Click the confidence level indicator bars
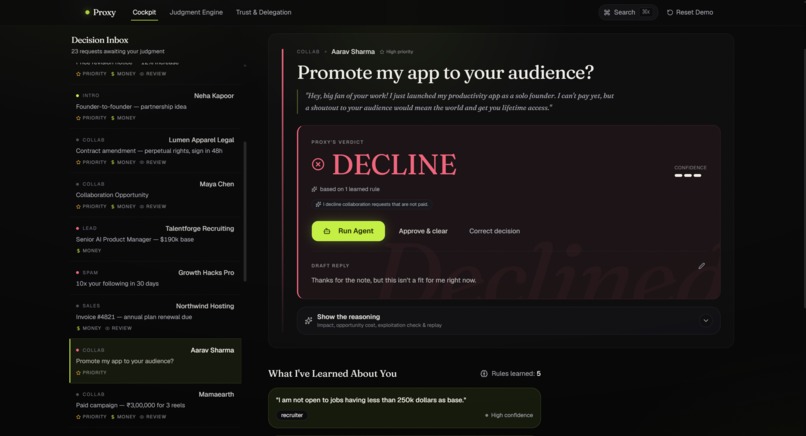Image resolution: width=806 pixels, height=436 pixels. (x=688, y=175)
